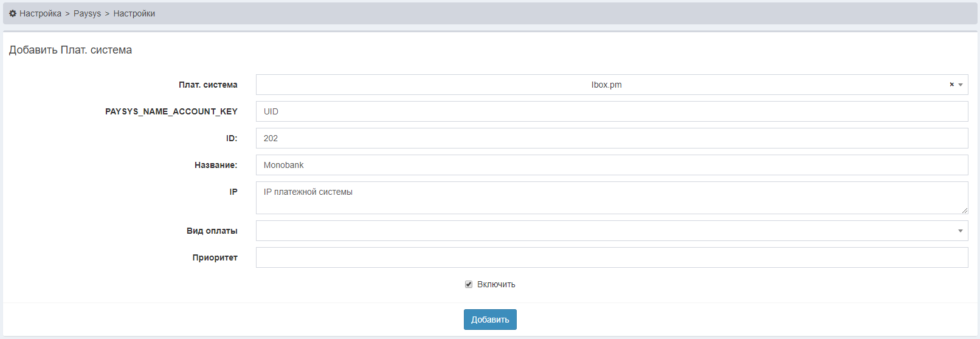Screen dimensions: 980x339
Task: Click the Название field with Monobank
Action: pos(612,165)
